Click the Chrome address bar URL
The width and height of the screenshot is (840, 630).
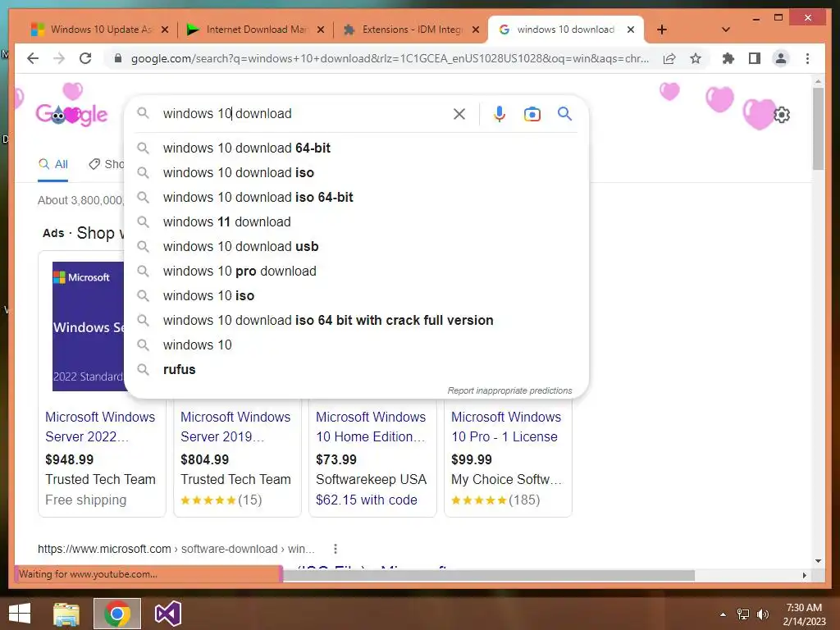click(x=390, y=58)
